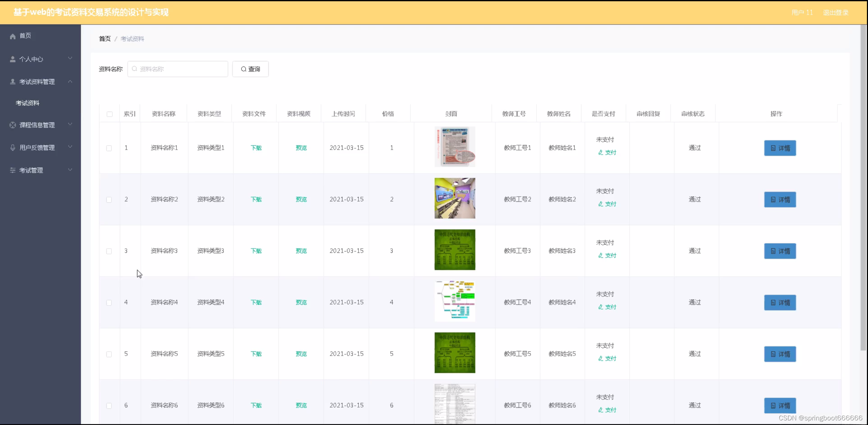Screen dimensions: 868x425
Task: Click the microphone icon beside 用户反馈管理
Action: tap(13, 148)
